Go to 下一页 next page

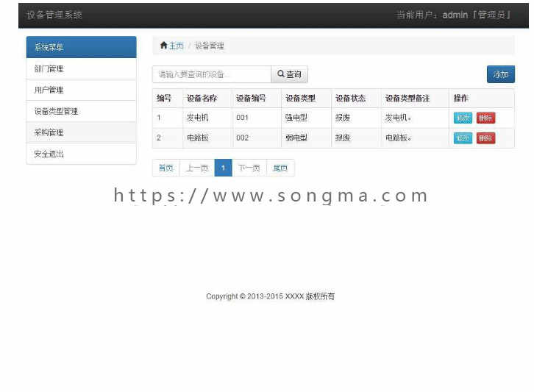coord(249,168)
